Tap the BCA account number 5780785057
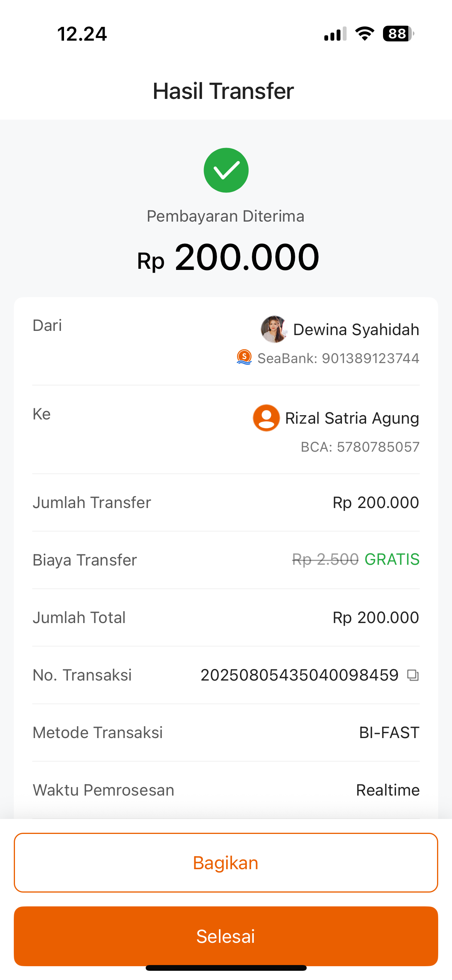Screen dimensions: 452x980 378,447
